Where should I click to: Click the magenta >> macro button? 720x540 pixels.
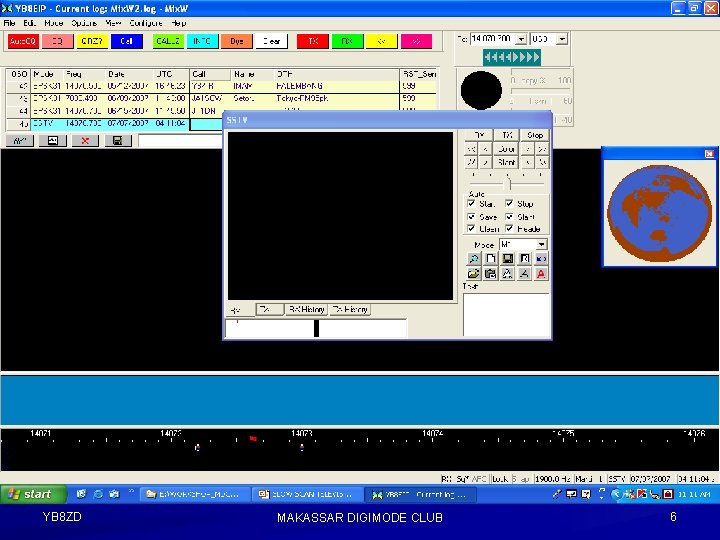416,41
